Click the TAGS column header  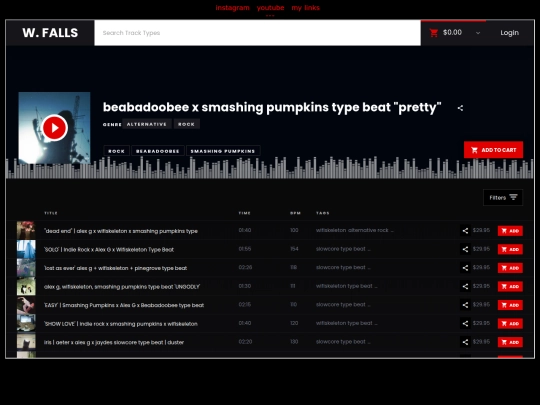pyautogui.click(x=323, y=213)
